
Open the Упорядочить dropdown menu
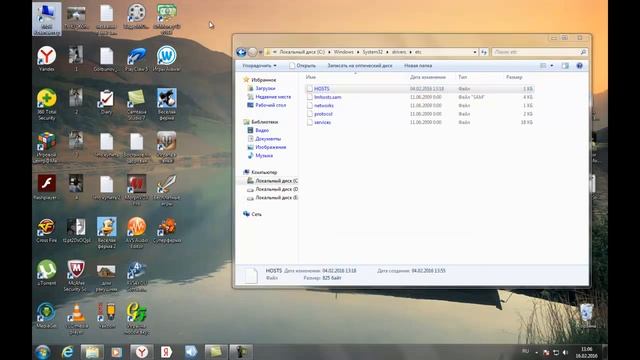pos(259,66)
